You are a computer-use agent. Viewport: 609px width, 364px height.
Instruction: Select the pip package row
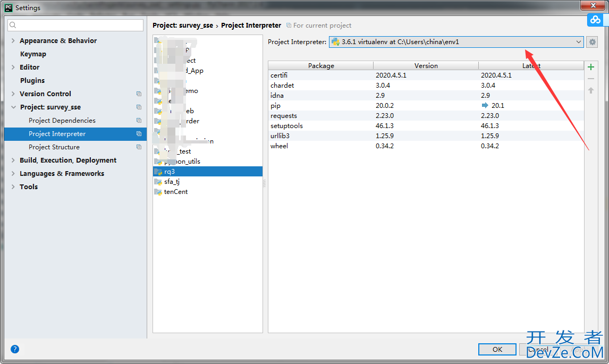[426, 105]
